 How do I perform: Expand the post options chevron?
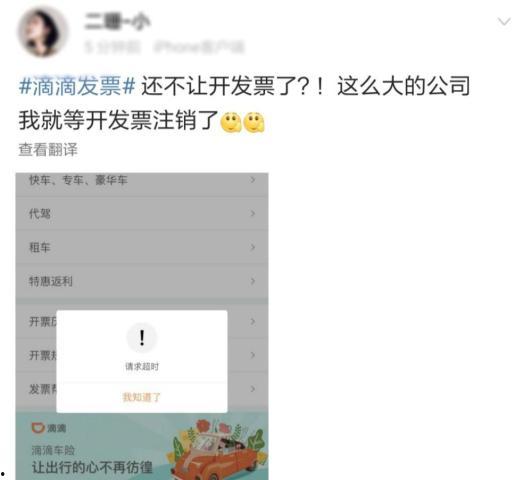pyautogui.click(x=504, y=22)
